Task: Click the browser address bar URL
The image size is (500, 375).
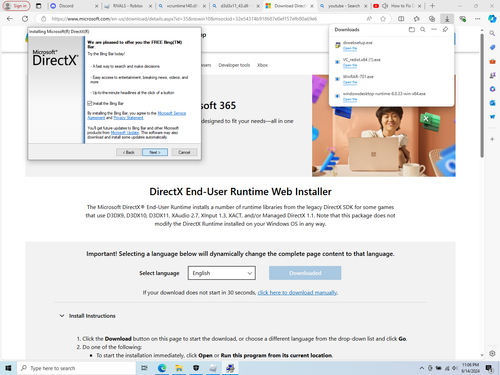Action: [184, 19]
